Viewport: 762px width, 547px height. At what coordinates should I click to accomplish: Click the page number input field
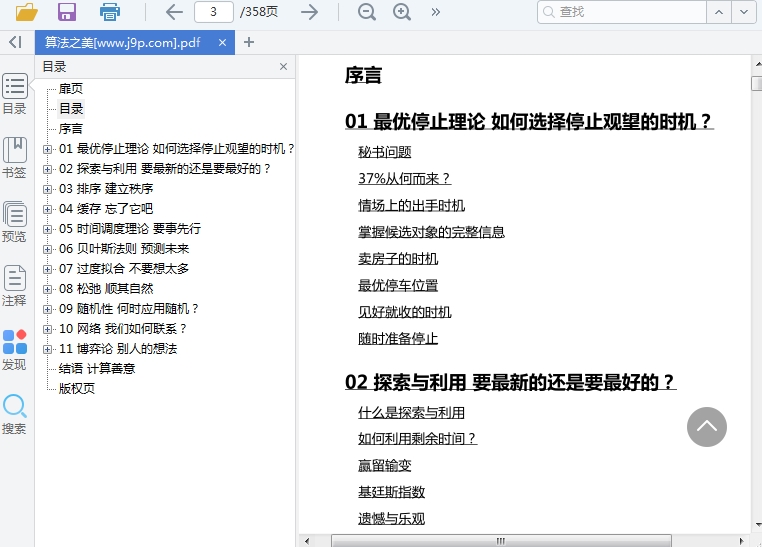214,12
